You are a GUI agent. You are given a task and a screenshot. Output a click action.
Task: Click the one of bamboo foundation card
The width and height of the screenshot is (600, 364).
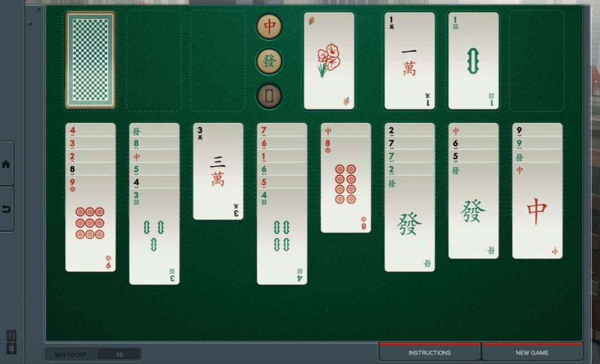point(473,60)
